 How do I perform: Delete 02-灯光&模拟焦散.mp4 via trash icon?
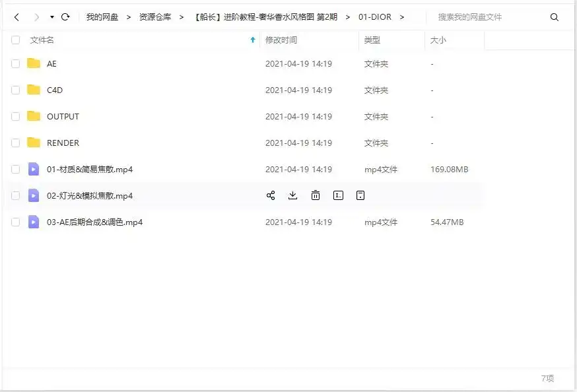316,195
